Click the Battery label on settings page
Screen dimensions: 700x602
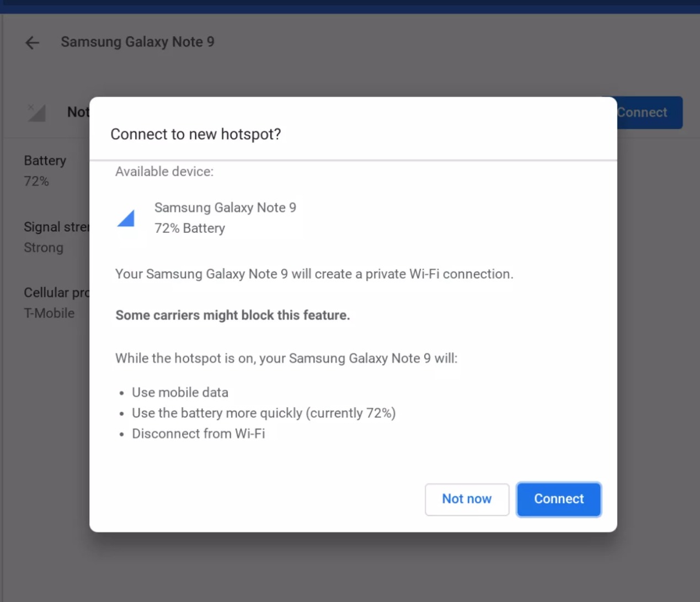click(45, 161)
